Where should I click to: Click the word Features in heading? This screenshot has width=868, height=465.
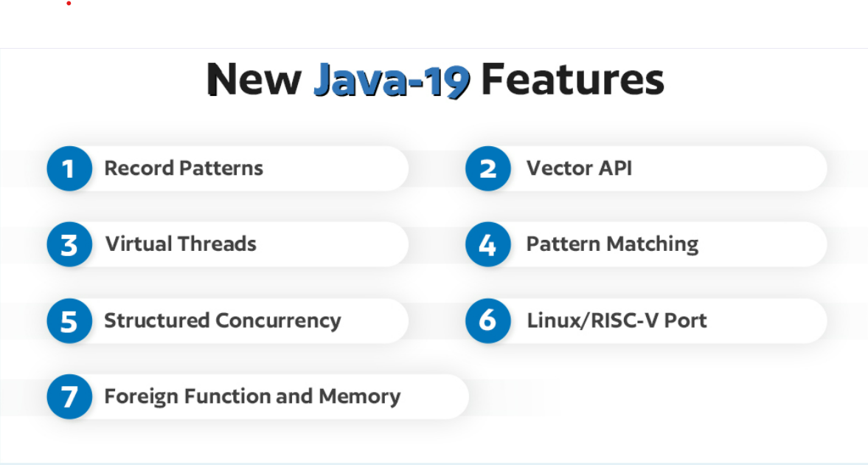click(x=572, y=79)
